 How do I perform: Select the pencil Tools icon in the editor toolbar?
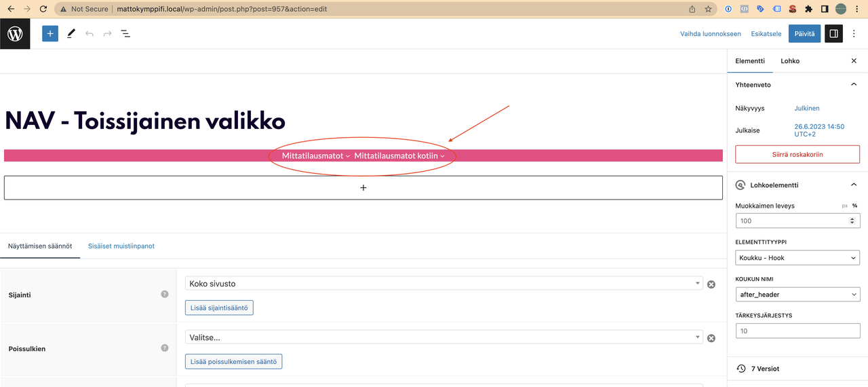tap(71, 33)
